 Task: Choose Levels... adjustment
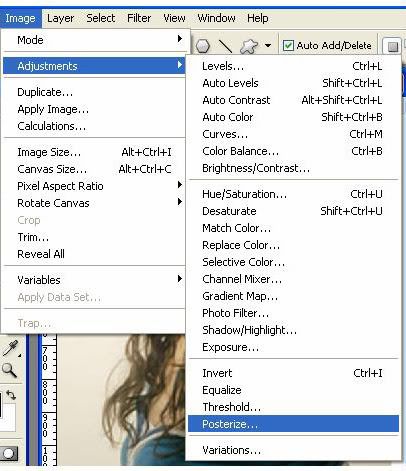coord(293,66)
